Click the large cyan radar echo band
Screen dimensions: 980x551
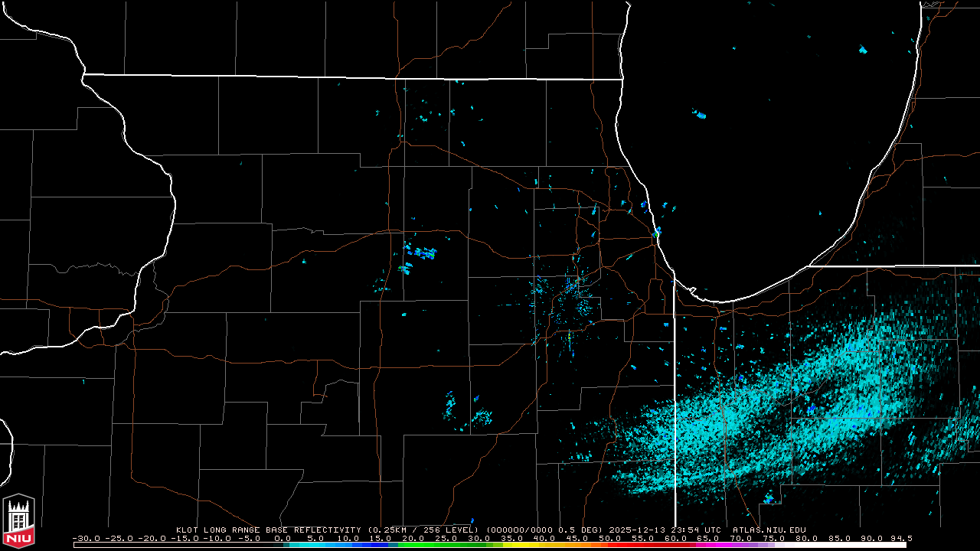[x=766, y=413]
